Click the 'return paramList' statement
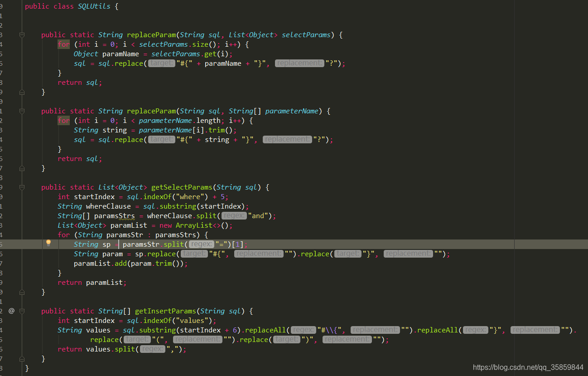The height and width of the screenshot is (376, 588). pyautogui.click(x=92, y=283)
